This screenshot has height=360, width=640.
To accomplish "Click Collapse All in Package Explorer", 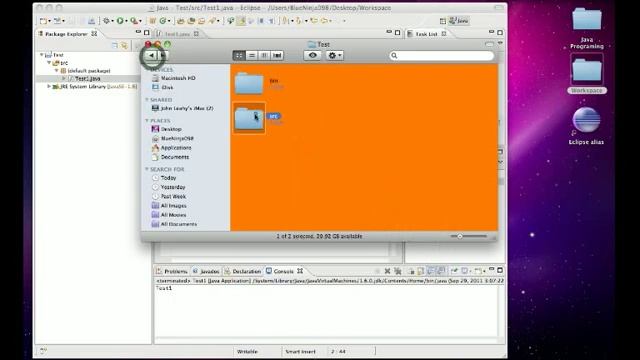I will click(x=115, y=45).
